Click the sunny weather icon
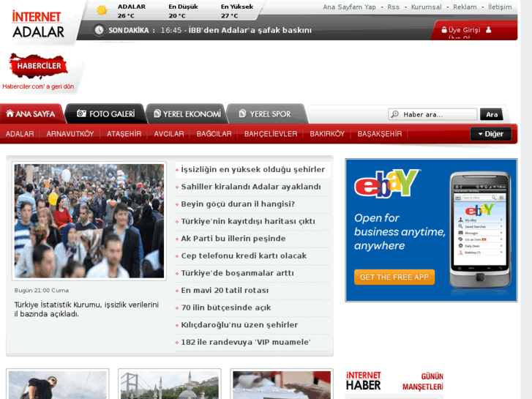The height and width of the screenshot is (399, 532). point(102,10)
